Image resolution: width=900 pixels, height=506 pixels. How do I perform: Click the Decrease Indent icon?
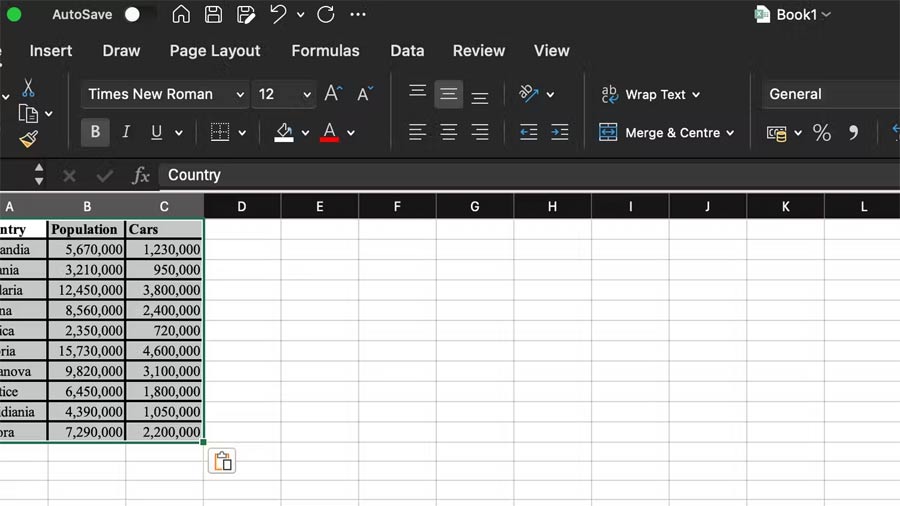coord(528,132)
